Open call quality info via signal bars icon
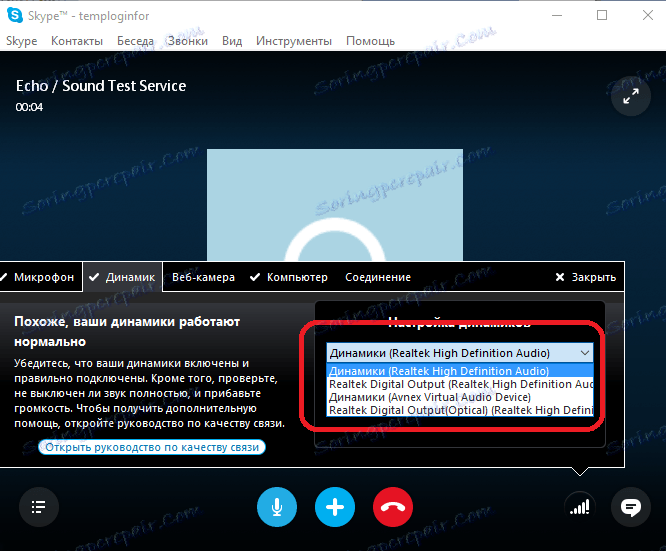 579,507
